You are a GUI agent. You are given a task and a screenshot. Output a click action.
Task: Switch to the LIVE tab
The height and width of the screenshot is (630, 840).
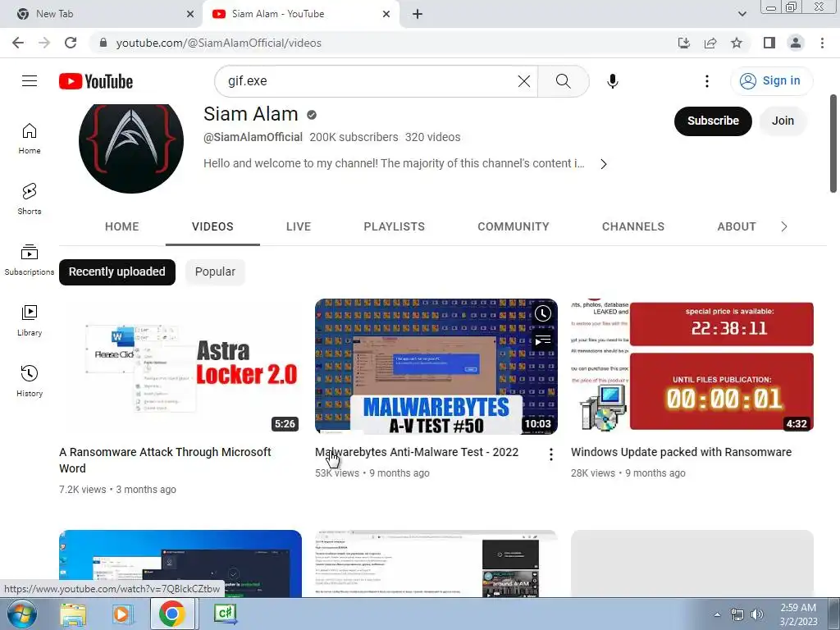click(x=299, y=226)
